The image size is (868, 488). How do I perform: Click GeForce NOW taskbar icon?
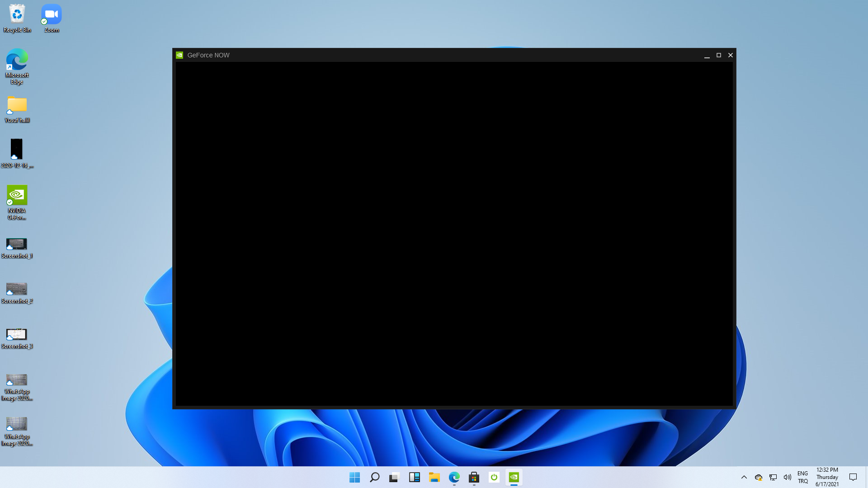tap(514, 477)
